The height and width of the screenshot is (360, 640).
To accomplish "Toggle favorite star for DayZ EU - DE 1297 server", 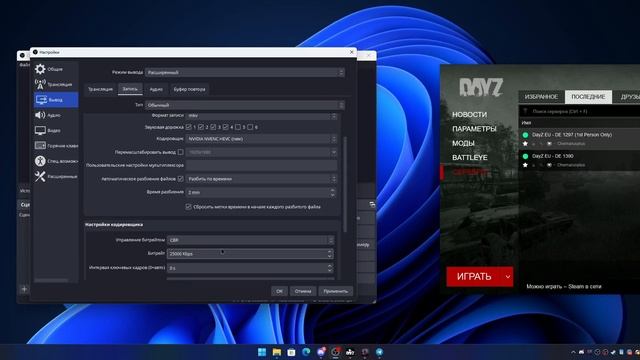I will (525, 144).
